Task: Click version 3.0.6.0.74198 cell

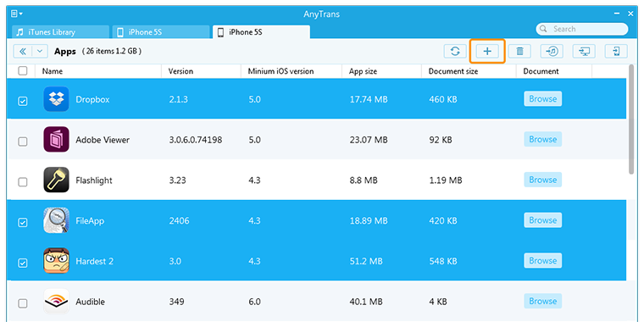Action: (196, 140)
